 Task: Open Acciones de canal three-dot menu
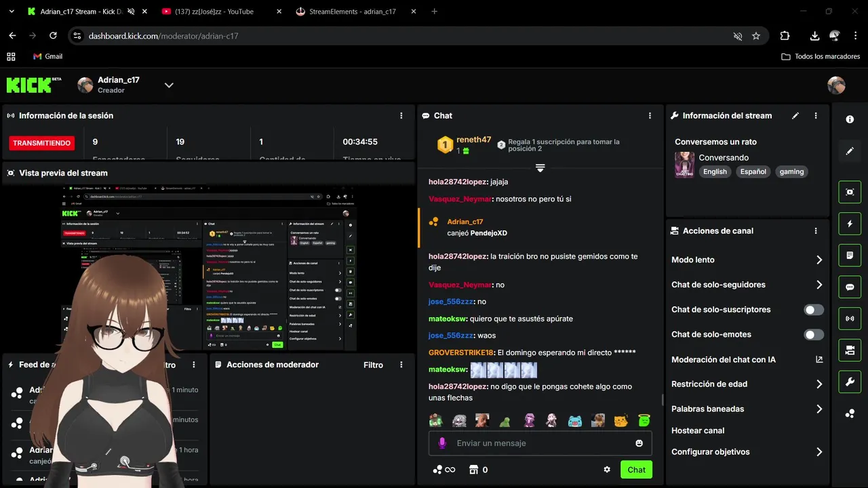tap(816, 231)
